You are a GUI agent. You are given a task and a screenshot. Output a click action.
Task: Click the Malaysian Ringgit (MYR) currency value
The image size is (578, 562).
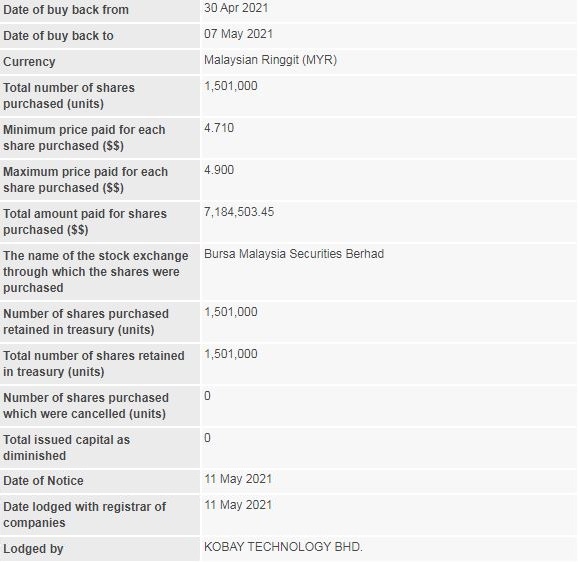271,60
